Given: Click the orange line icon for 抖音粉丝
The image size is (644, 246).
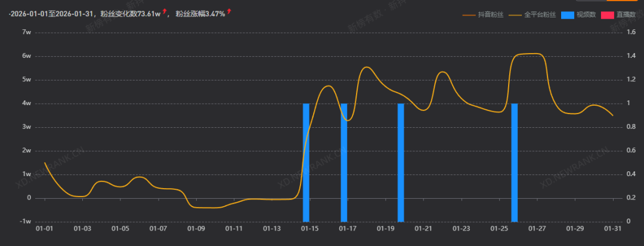Looking at the screenshot, I should tap(469, 14).
